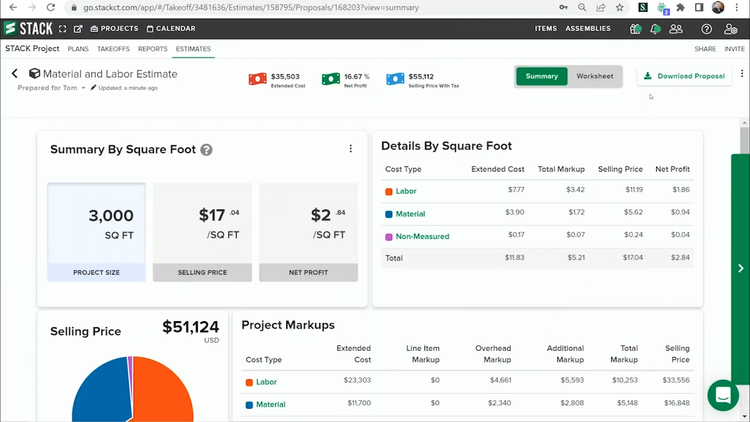
Task: Open Summary By Square Foot options menu
Action: pos(351,149)
